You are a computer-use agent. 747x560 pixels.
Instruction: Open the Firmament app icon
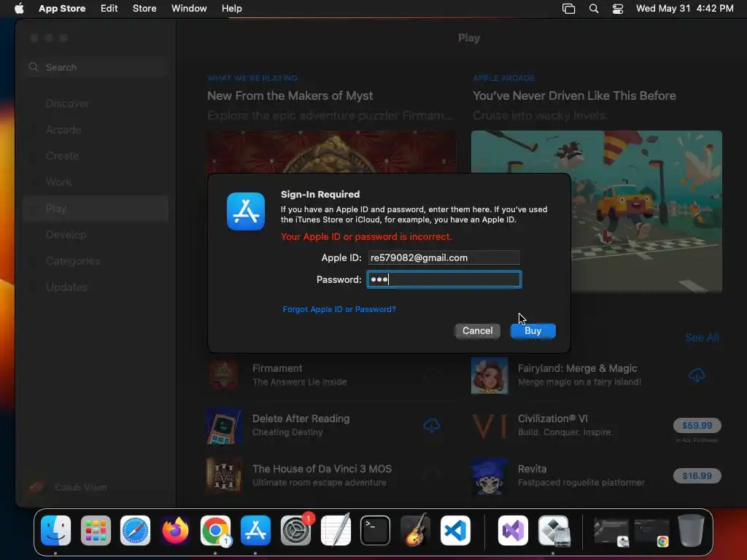coord(223,376)
